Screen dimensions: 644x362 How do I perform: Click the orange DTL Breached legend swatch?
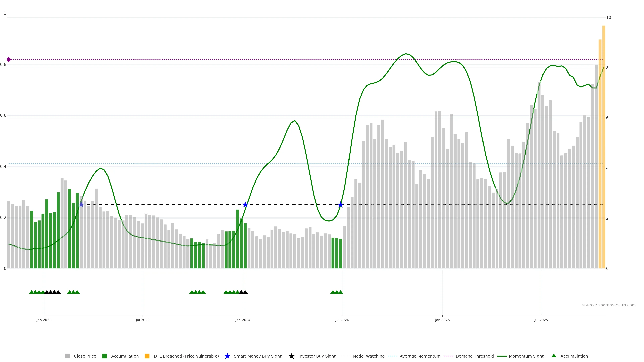coord(147,356)
